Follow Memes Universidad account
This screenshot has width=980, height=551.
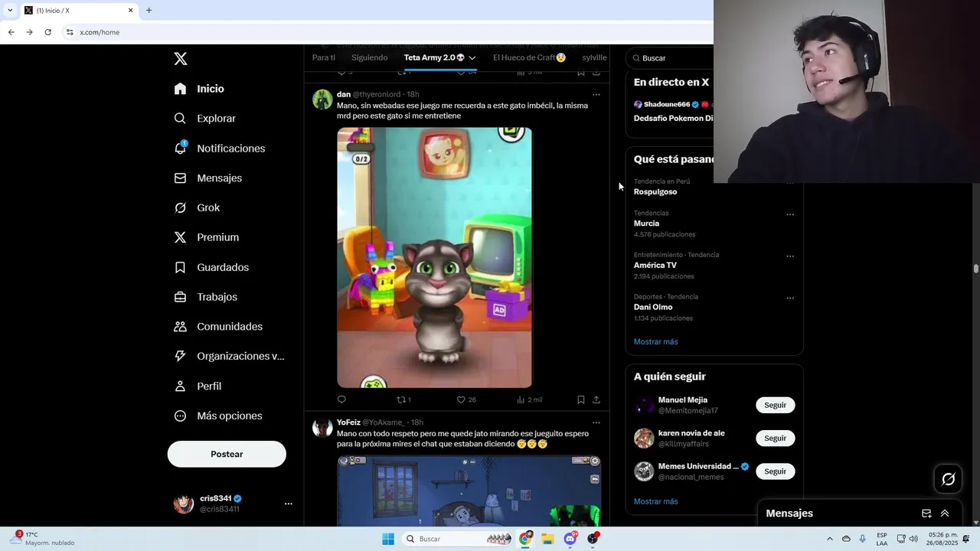[775, 471]
